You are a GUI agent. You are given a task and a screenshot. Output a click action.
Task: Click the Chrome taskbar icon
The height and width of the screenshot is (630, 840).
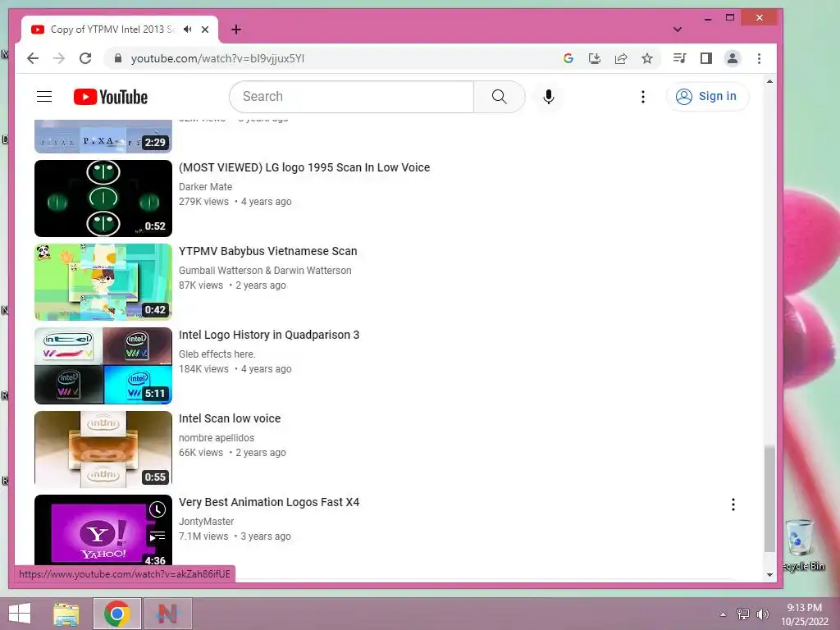tap(116, 614)
